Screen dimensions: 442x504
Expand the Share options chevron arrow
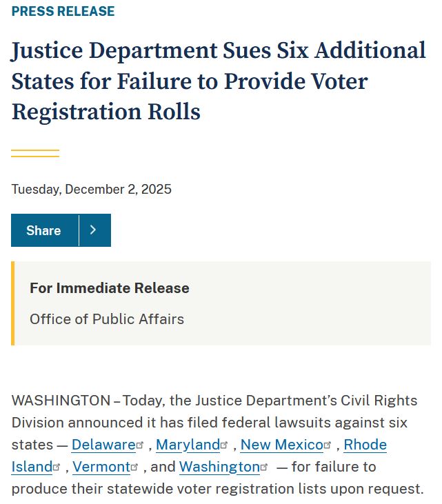coord(94,230)
